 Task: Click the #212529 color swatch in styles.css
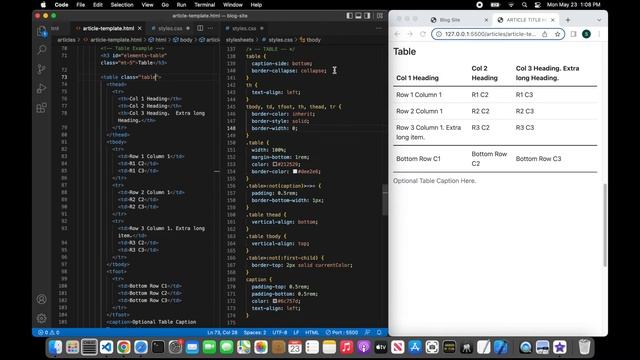[x=275, y=164]
